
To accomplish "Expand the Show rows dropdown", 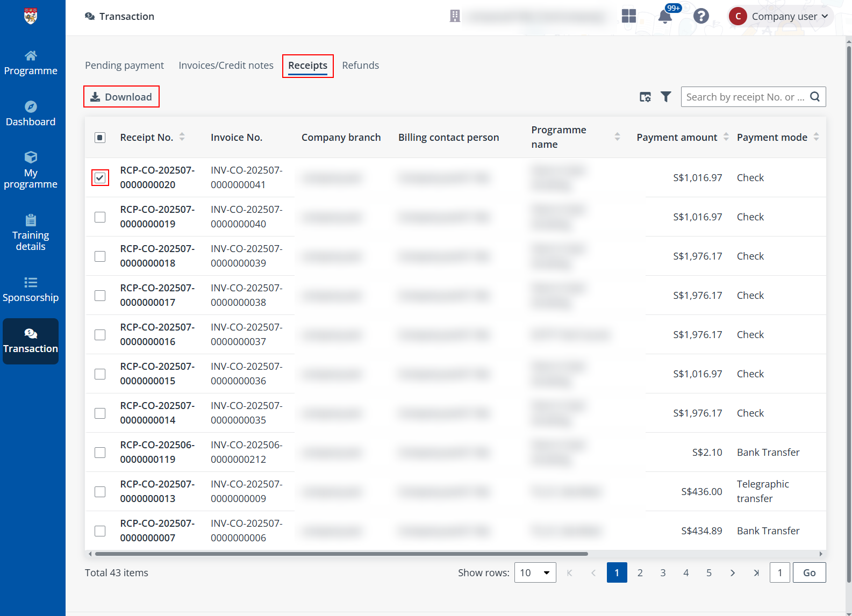I will 535,572.
